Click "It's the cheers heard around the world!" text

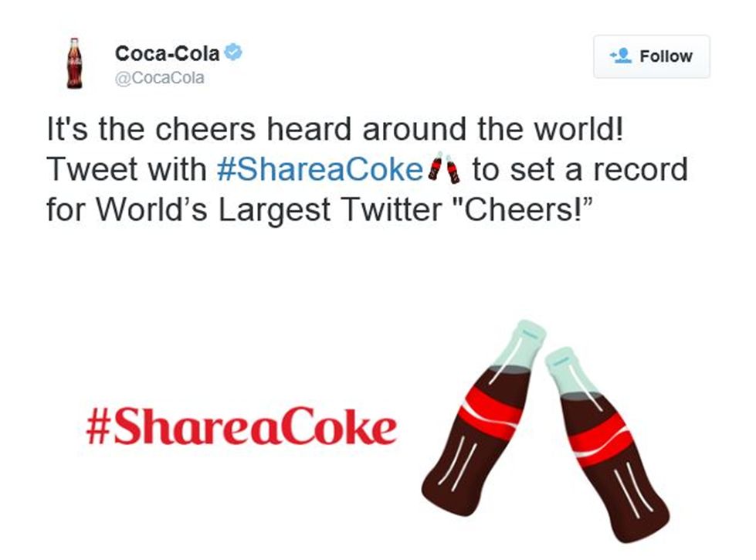(x=334, y=129)
